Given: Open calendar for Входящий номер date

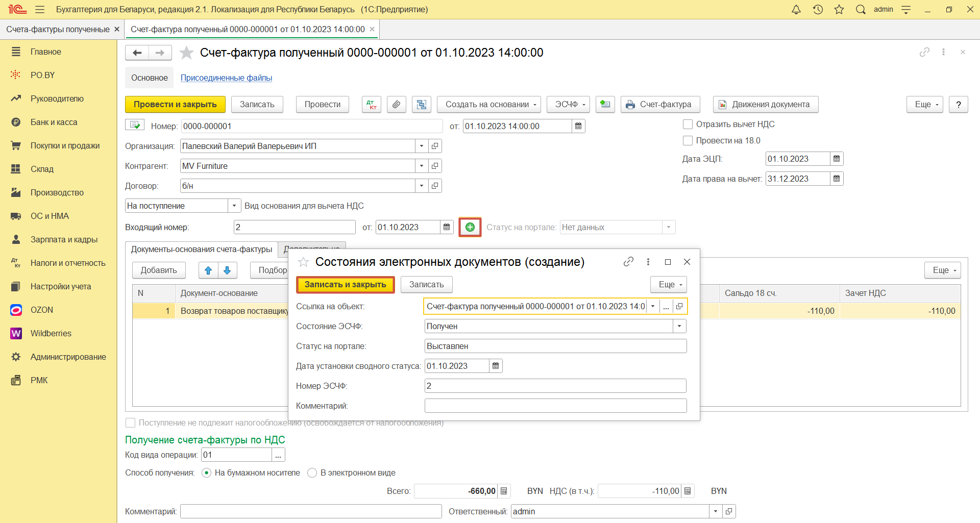Looking at the screenshot, I should tap(447, 227).
